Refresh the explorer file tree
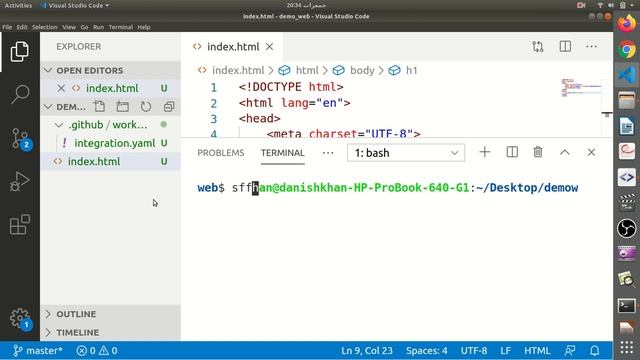Screen dimensions: 640x360 coord(146,107)
